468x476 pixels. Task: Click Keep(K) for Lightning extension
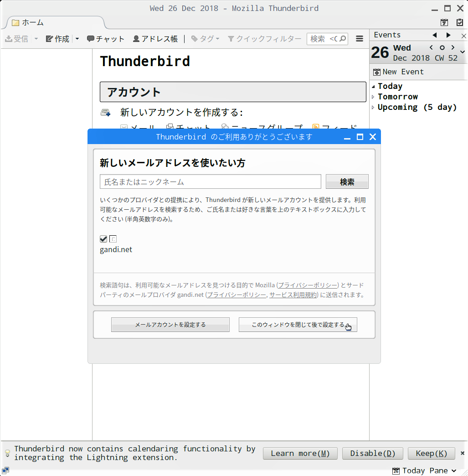[x=431, y=453]
